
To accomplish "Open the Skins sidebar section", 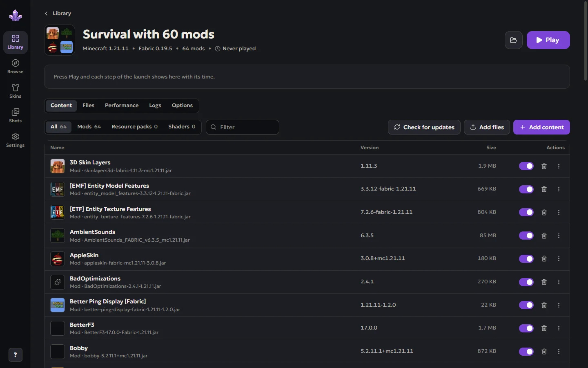I will click(x=16, y=91).
